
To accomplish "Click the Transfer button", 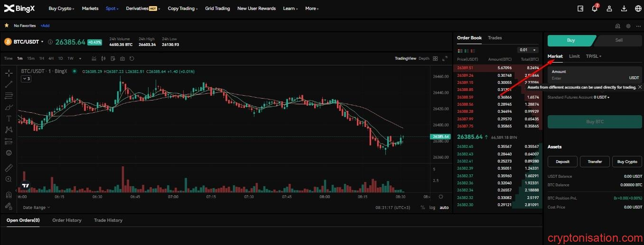I will pyautogui.click(x=595, y=162).
